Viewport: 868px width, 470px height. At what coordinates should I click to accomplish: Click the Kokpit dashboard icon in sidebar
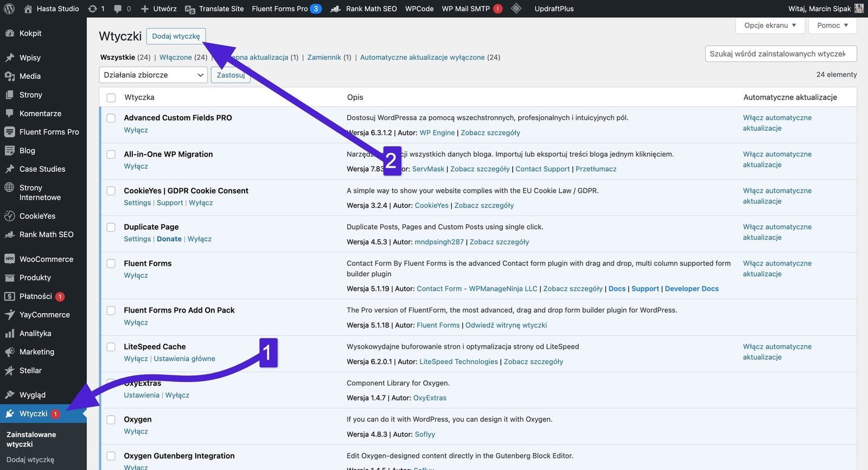point(10,33)
